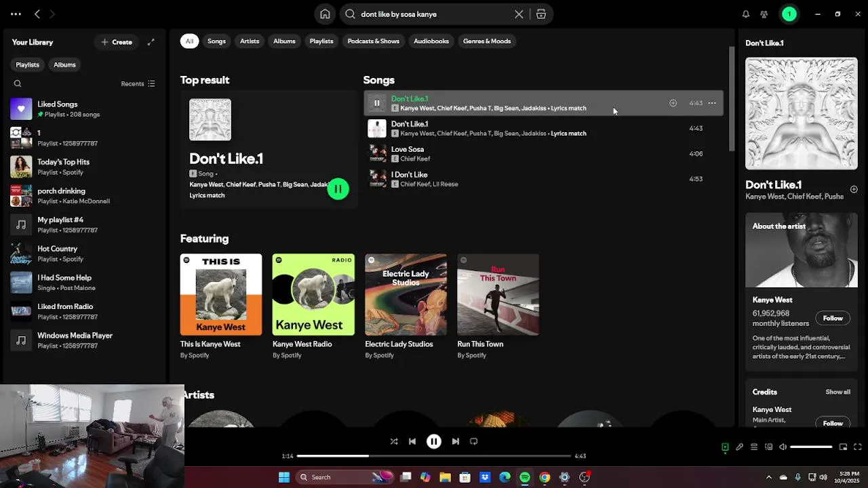Open Kanye West Radio card
The image size is (868, 488).
pyautogui.click(x=313, y=306)
